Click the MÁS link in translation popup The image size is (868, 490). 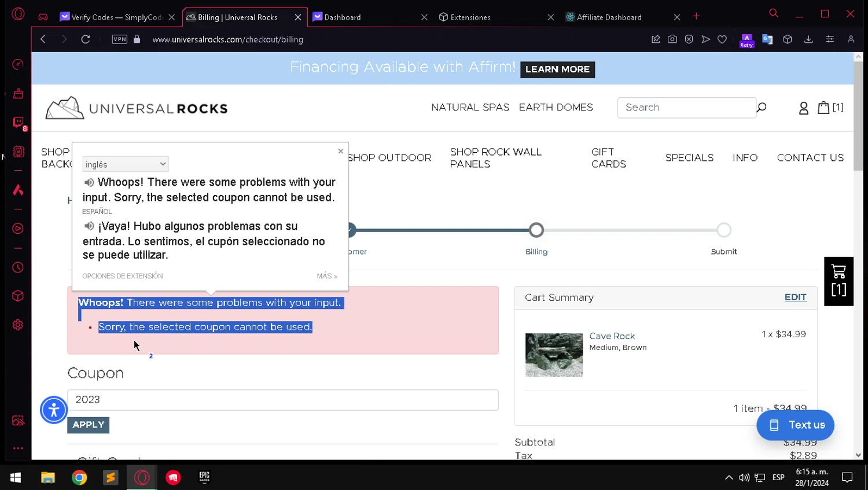click(327, 276)
